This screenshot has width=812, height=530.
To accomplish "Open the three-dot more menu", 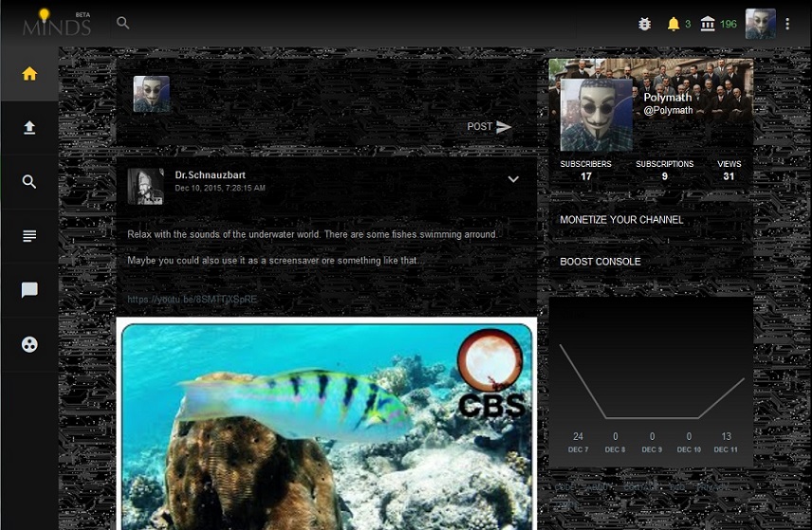I will [787, 24].
